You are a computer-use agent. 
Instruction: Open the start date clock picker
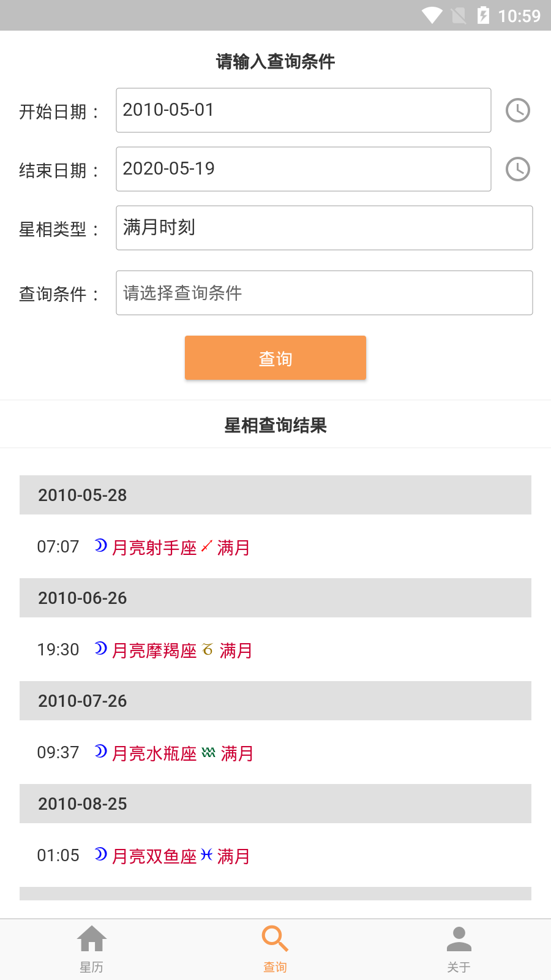pos(517,110)
